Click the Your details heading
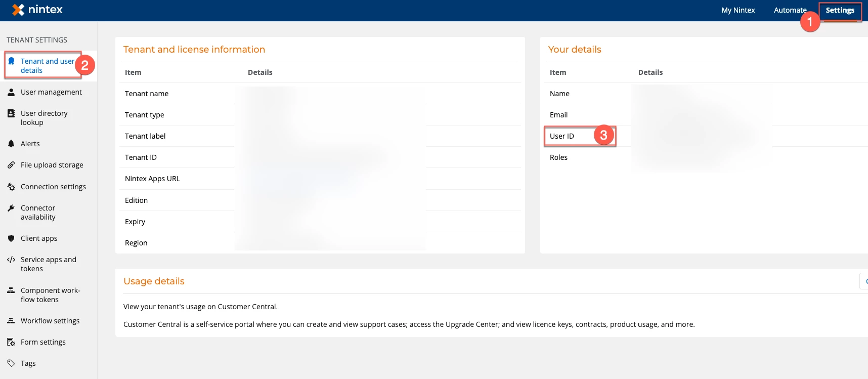 tap(575, 50)
